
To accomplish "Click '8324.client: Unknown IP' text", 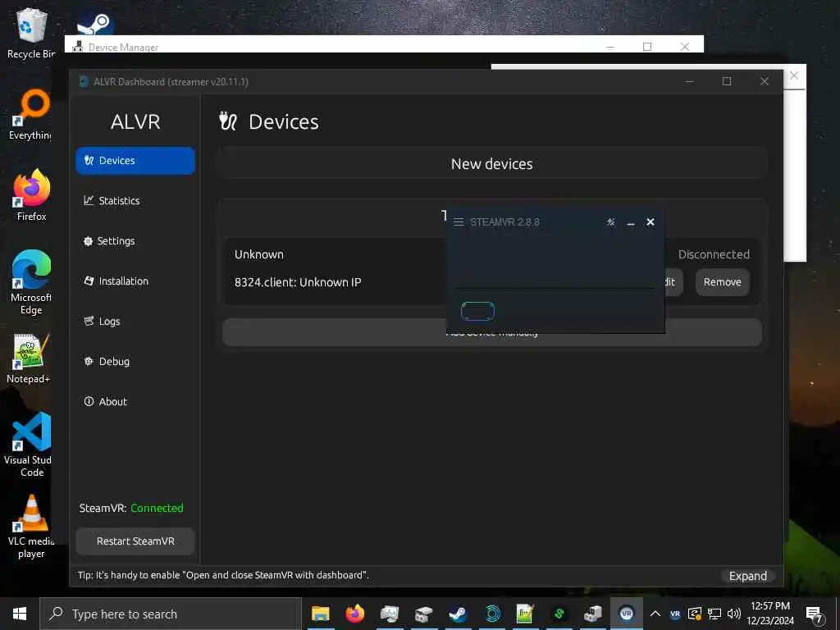I will point(298,282).
